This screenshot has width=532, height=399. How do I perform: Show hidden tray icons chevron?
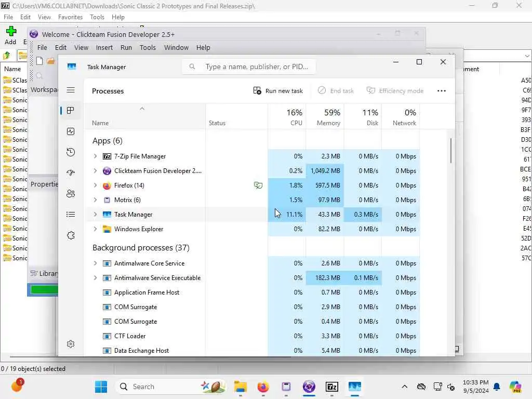click(x=404, y=387)
